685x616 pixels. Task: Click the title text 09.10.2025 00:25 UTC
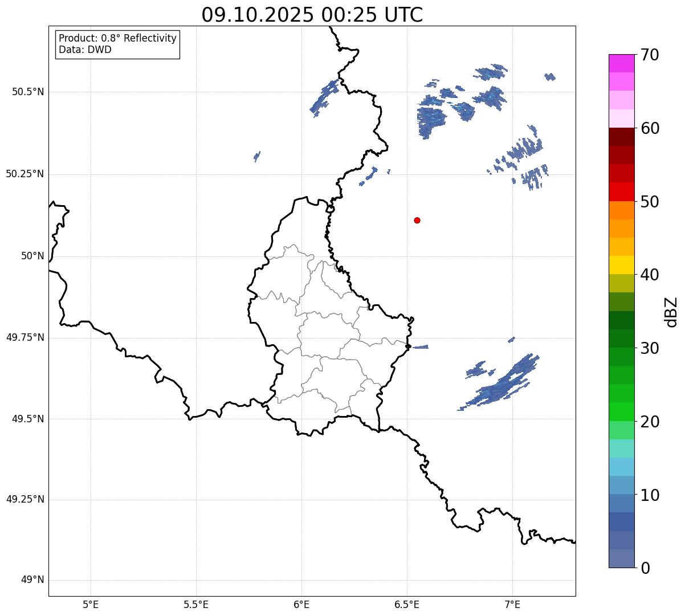point(312,15)
